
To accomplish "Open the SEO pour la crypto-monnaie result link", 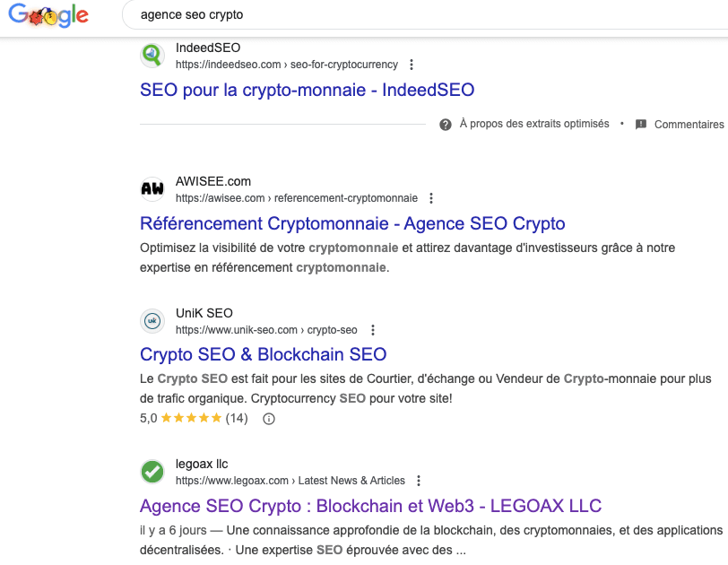I will (x=307, y=91).
